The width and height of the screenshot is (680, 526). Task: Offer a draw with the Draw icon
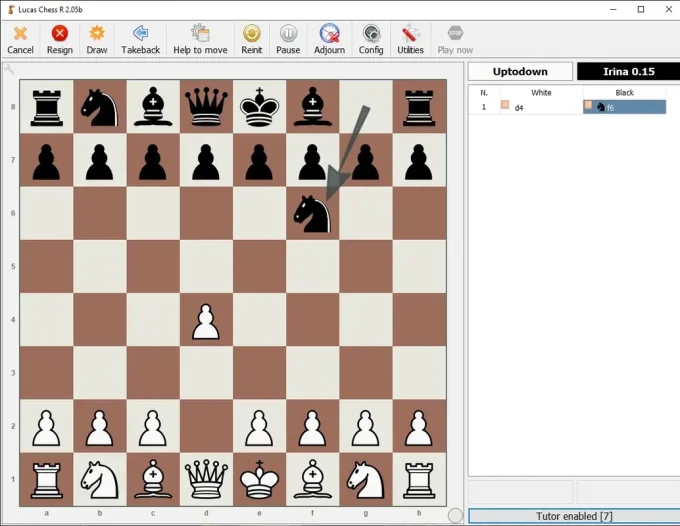pyautogui.click(x=97, y=39)
